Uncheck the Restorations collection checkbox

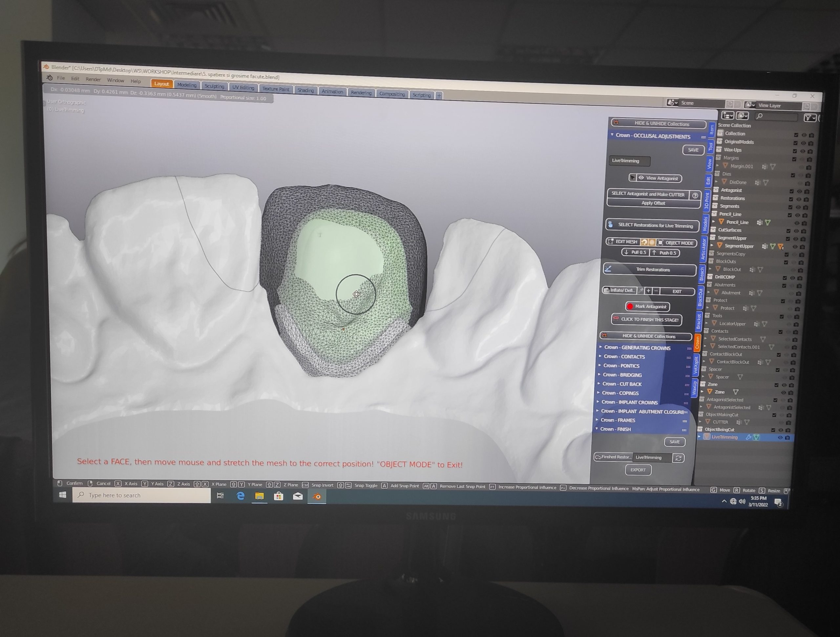click(x=791, y=199)
